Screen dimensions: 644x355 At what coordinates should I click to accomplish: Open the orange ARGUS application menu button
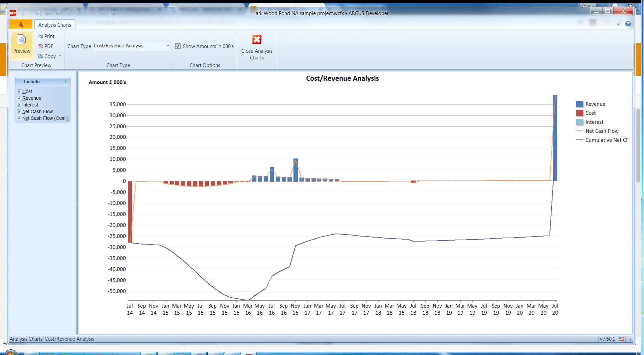click(x=21, y=24)
